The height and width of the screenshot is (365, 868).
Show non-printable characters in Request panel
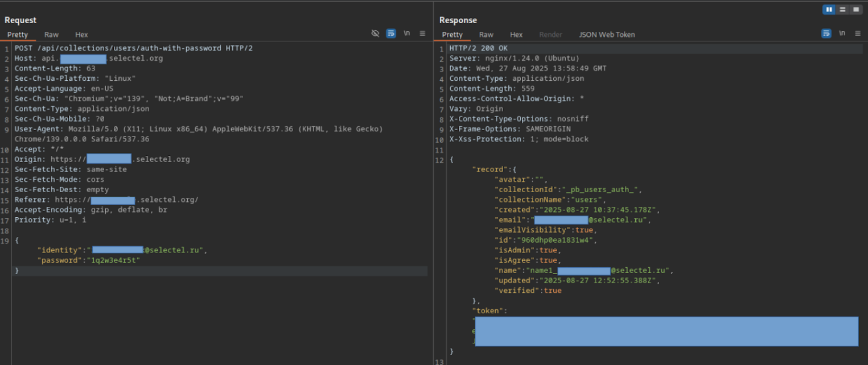(x=406, y=34)
